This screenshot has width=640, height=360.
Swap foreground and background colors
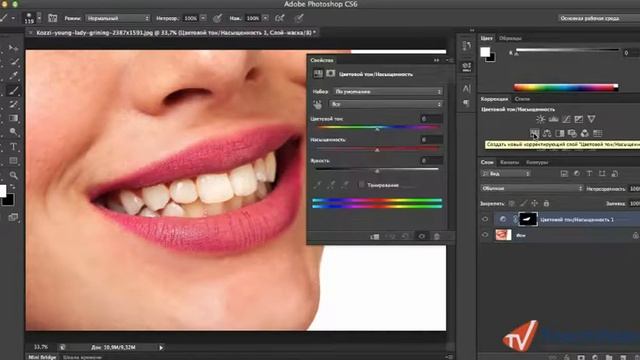12,186
